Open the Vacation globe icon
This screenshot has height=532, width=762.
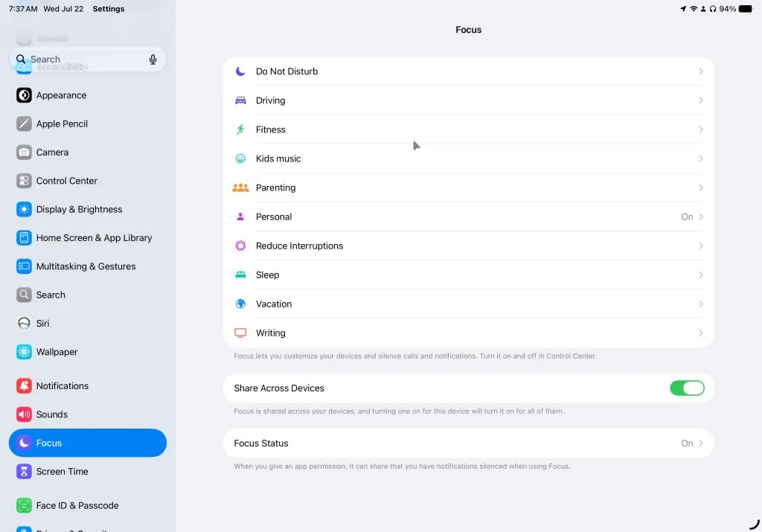coord(240,304)
